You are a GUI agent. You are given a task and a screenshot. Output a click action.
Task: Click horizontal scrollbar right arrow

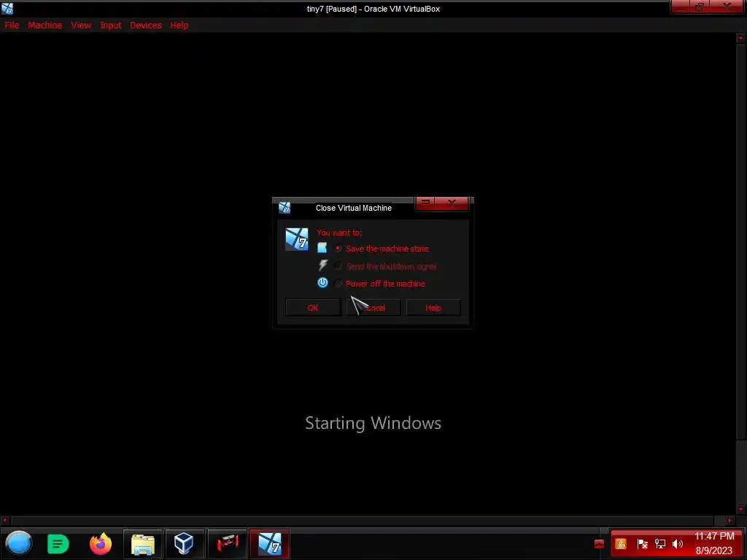[729, 521]
